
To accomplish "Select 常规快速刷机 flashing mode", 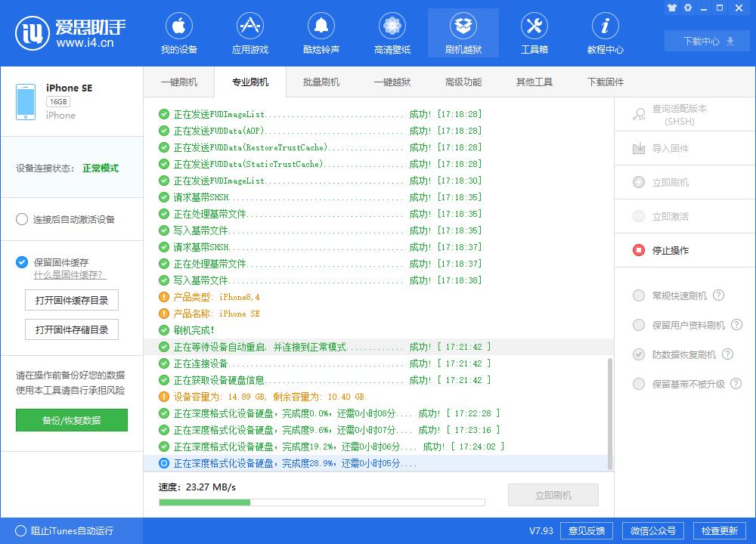I will point(639,296).
